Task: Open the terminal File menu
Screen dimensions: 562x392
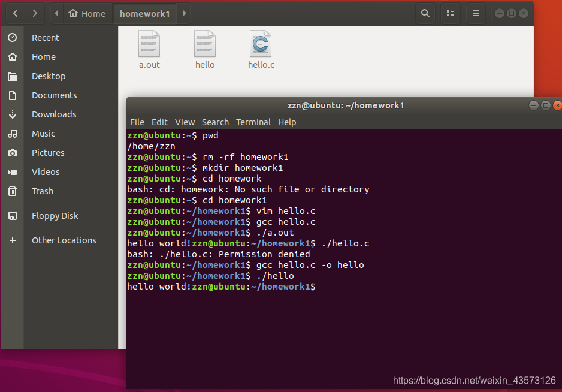Action: (x=137, y=122)
